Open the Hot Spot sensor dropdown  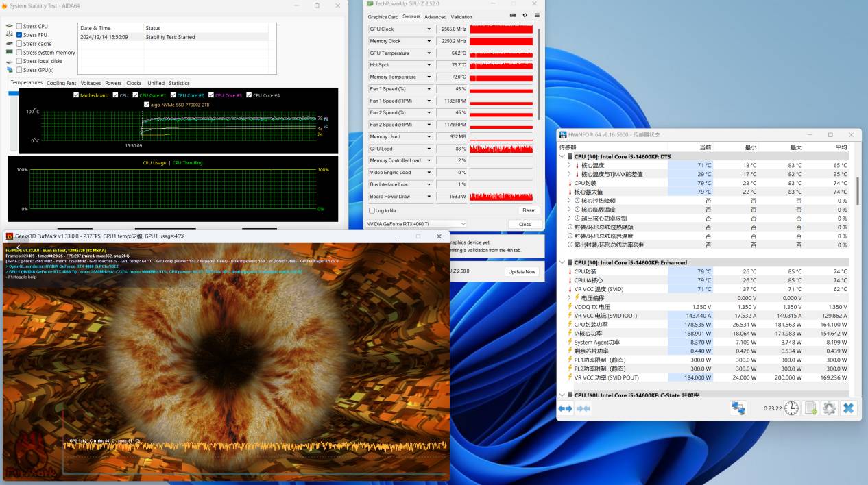(429, 65)
